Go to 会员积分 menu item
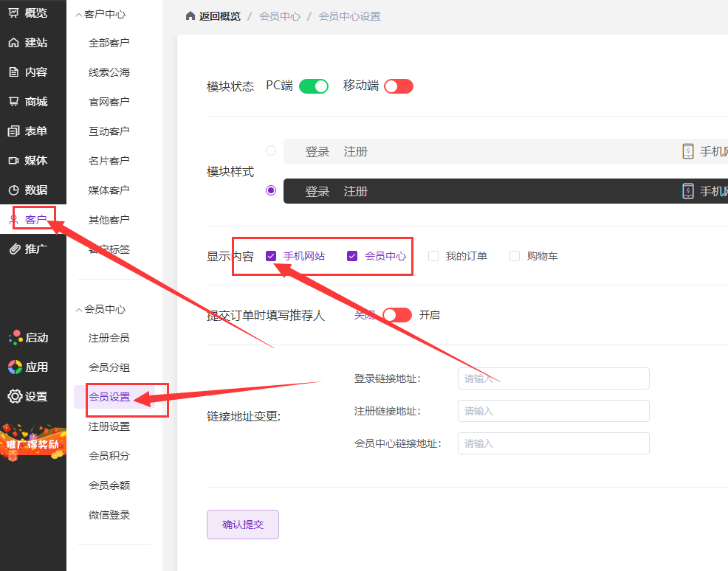 (109, 456)
